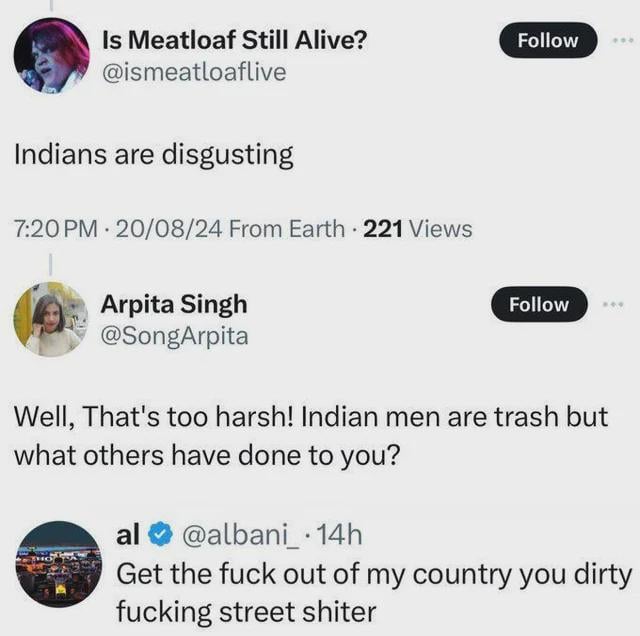Image resolution: width=640 pixels, height=636 pixels.
Task: Open al's racing car profile picture
Action: [x=59, y=563]
